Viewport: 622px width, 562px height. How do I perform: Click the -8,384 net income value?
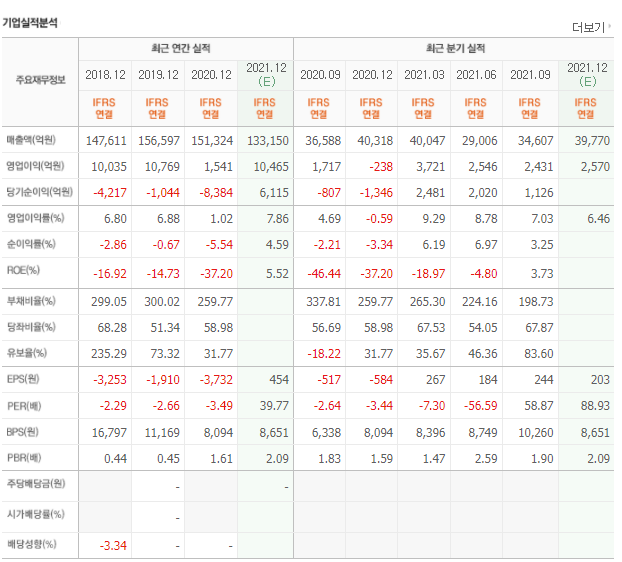[x=216, y=193]
